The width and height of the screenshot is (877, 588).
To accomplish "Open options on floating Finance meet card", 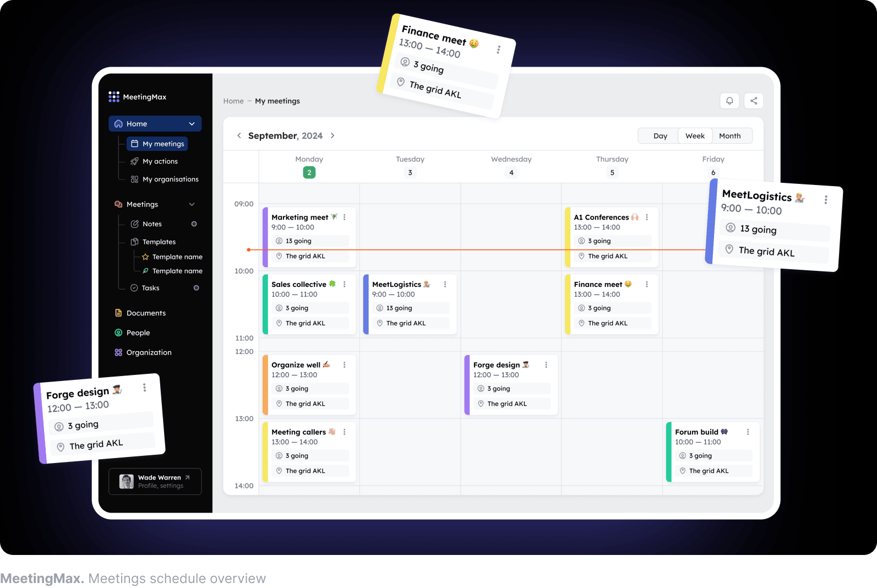I will click(x=498, y=50).
